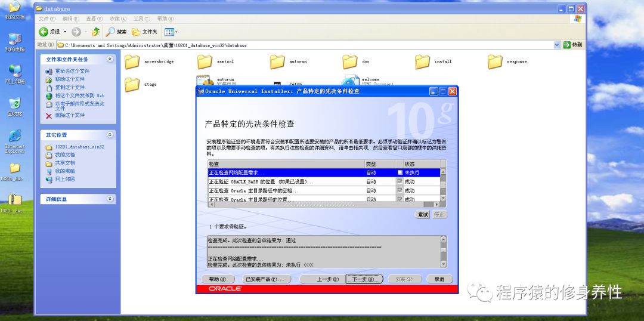Click the checkbox in the ORACLE_BASE row
Image resolution: width=644 pixels, height=321 pixels.
pos(400,181)
